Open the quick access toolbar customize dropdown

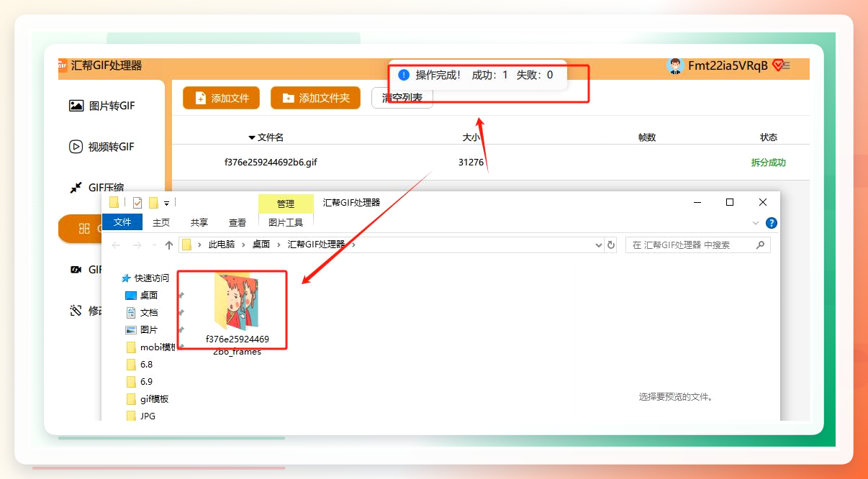point(167,204)
